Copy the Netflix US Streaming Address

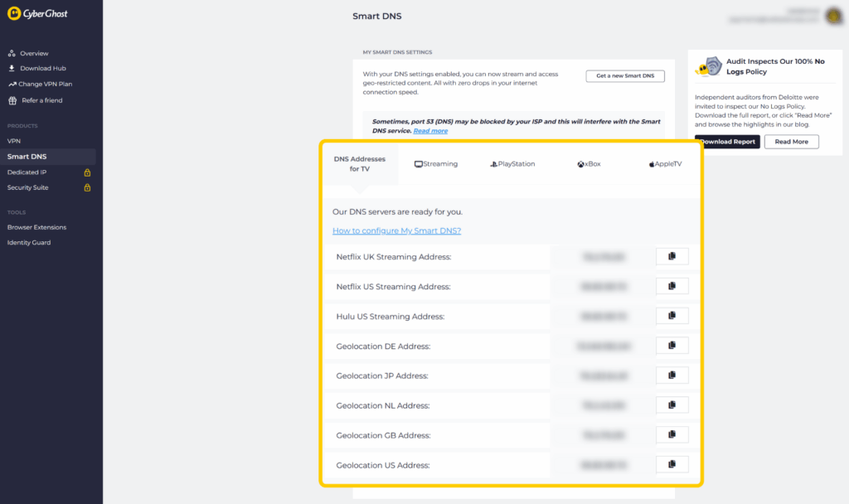tap(672, 287)
